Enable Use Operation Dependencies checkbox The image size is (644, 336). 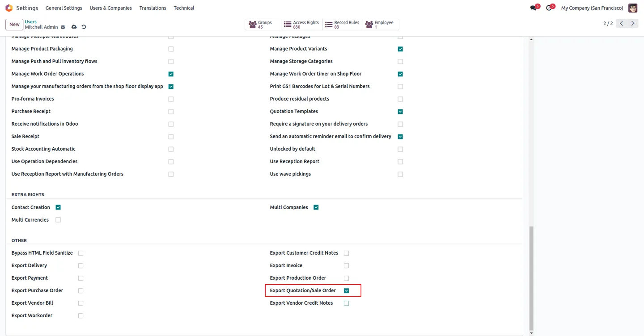tap(171, 162)
